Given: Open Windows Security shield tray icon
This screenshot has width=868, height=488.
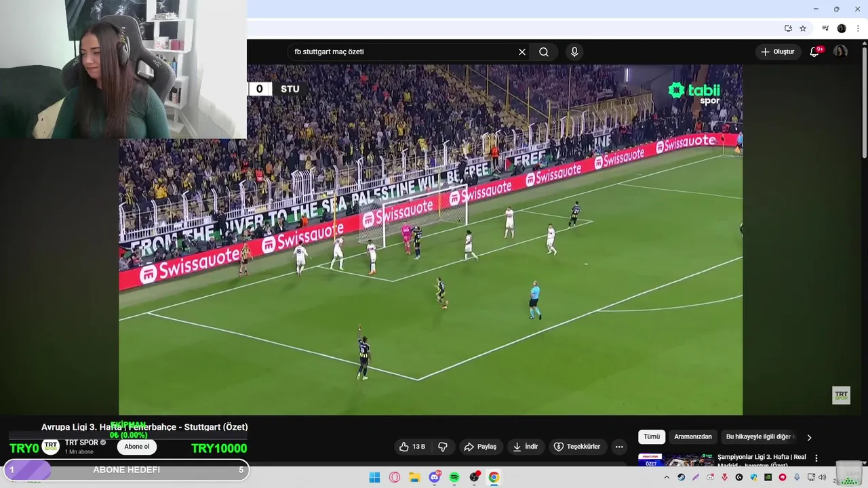Looking at the screenshot, I should (x=753, y=477).
